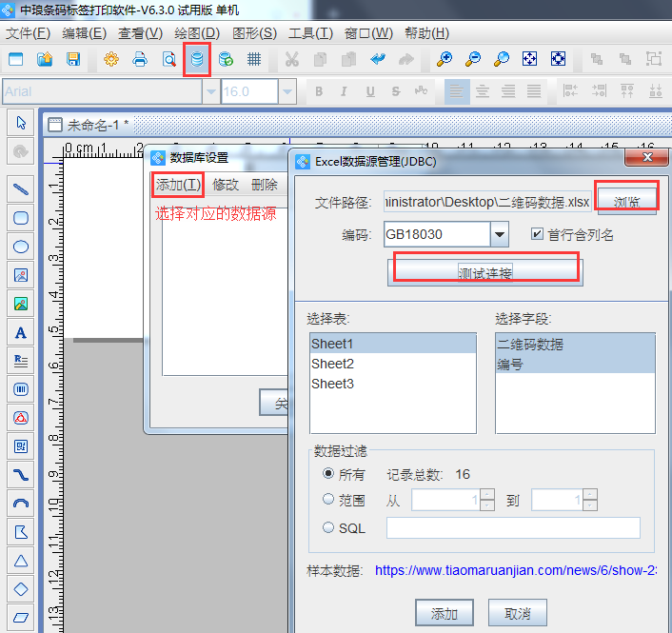Select Sheet2 in the table list
672x633 pixels.
[x=332, y=364]
